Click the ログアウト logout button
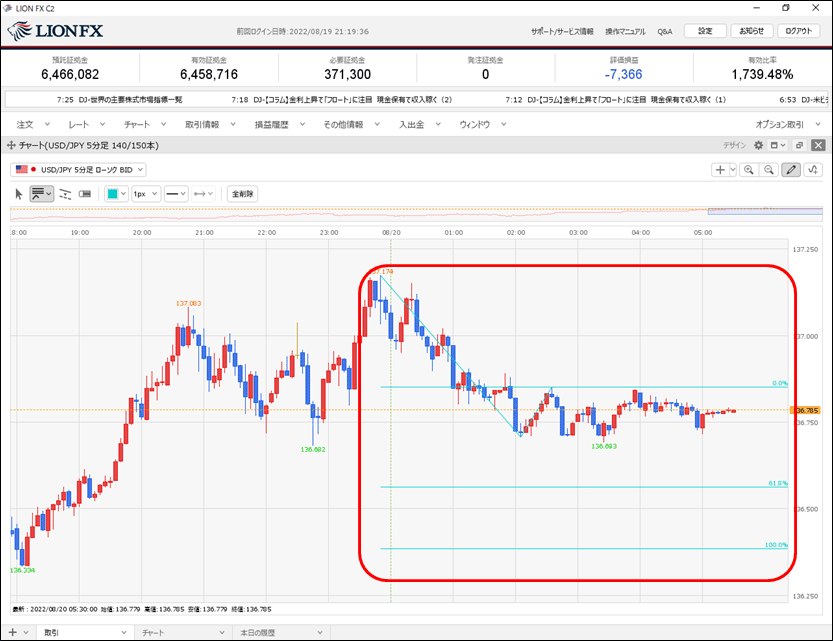Screen dimensions: 833x641 point(798,31)
